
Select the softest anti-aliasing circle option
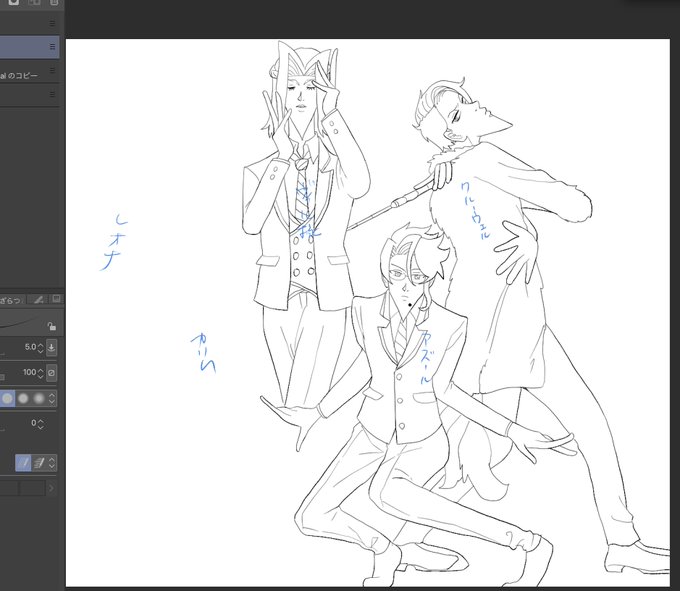point(39,398)
